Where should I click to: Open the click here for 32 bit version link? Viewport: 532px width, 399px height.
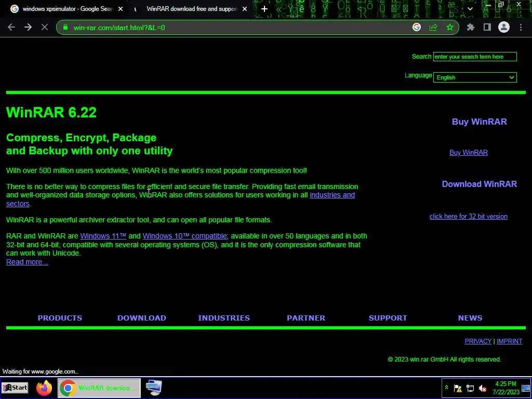tap(468, 217)
